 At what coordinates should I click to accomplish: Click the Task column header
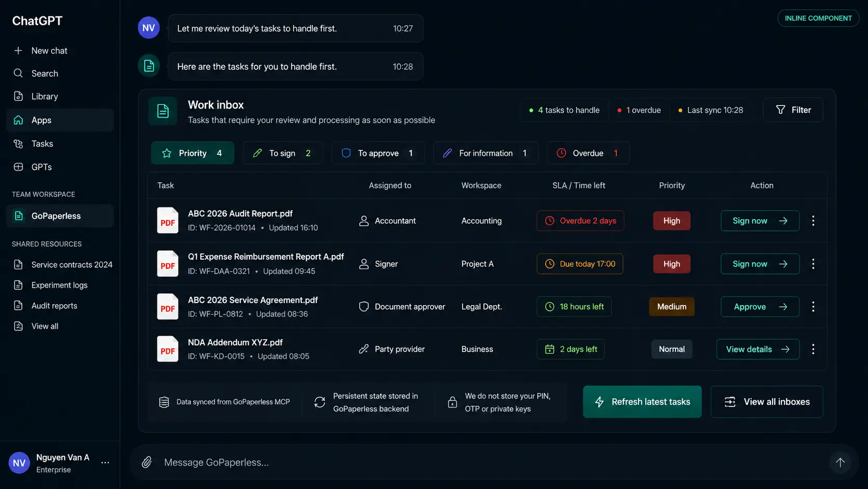(166, 185)
